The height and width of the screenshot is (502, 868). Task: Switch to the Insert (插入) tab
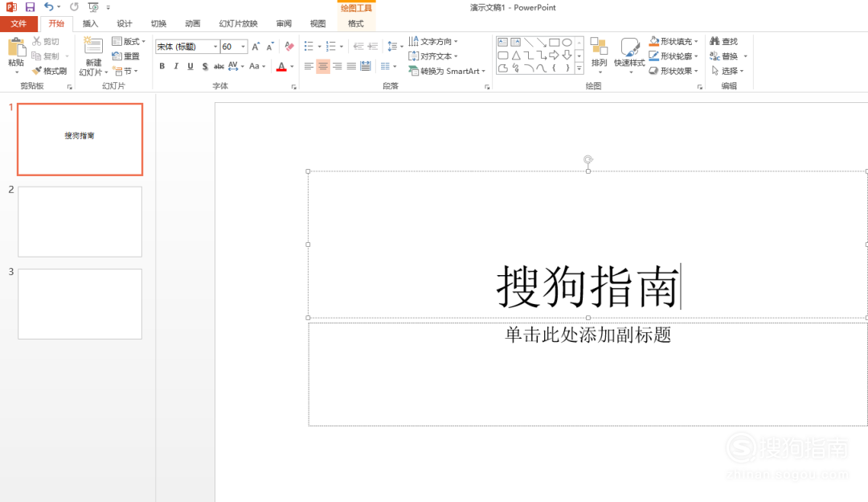coord(90,23)
